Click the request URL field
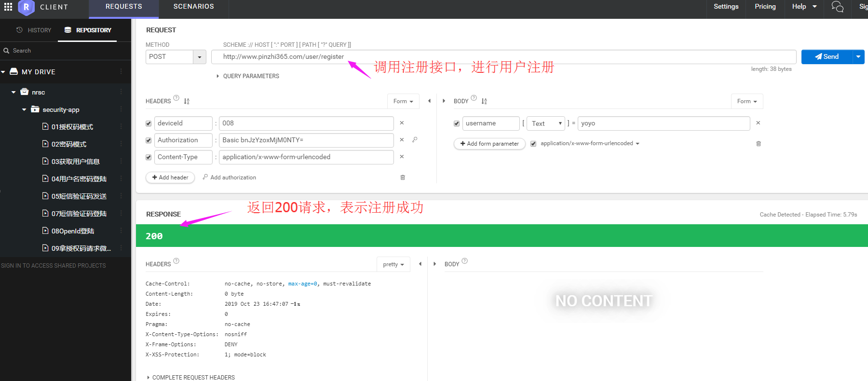 click(504, 57)
